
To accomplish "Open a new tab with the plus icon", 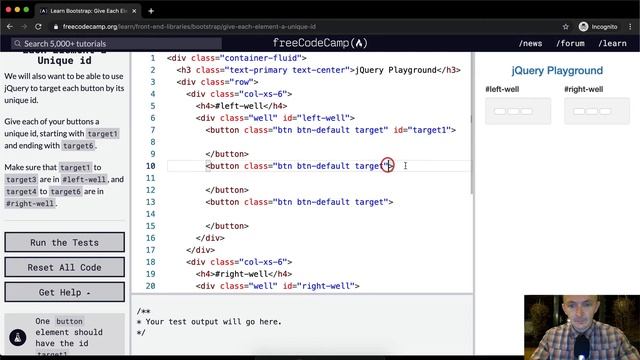I will point(151,11).
